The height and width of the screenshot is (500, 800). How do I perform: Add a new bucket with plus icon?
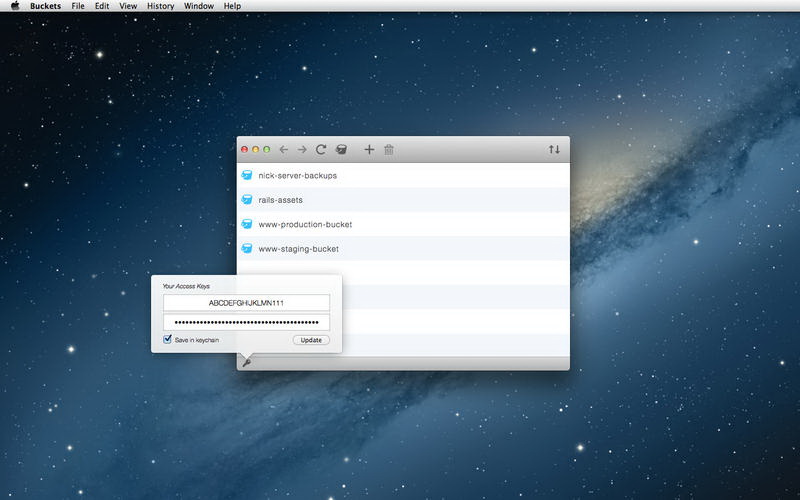coord(369,150)
